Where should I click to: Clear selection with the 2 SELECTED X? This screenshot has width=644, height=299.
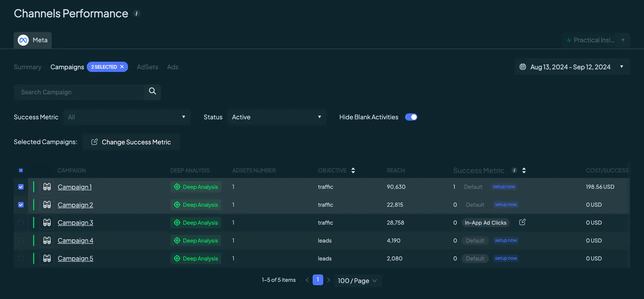(x=122, y=67)
